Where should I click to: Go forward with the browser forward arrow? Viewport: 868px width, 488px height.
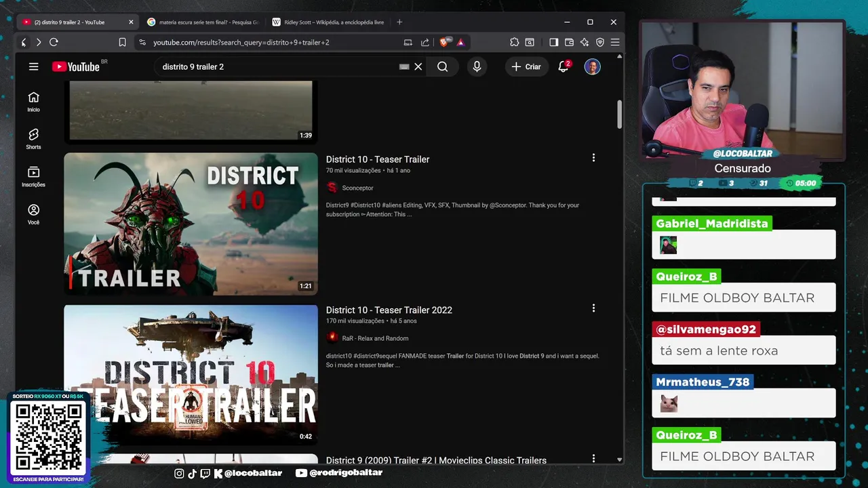[39, 42]
